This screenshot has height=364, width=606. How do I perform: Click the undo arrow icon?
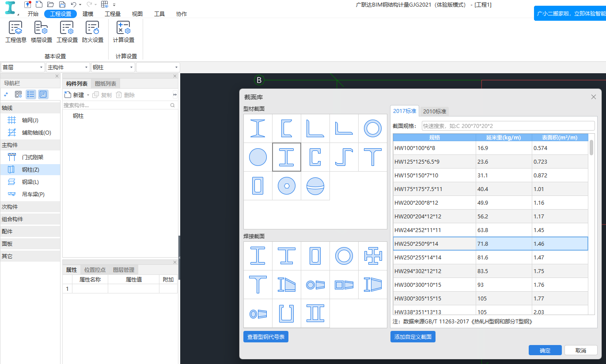point(74,4)
